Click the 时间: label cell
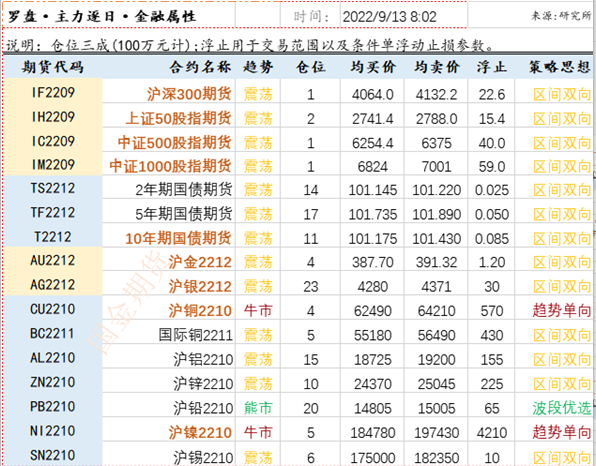 [x=311, y=17]
